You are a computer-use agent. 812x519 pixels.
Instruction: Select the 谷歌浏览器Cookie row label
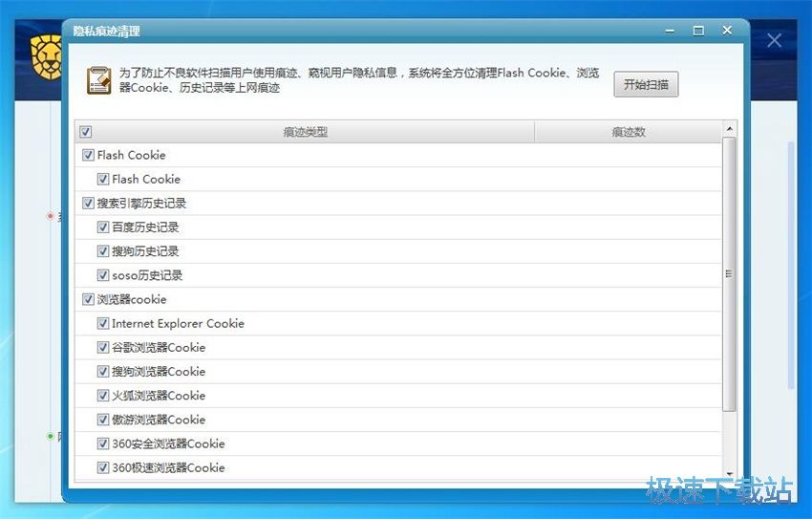[159, 348]
